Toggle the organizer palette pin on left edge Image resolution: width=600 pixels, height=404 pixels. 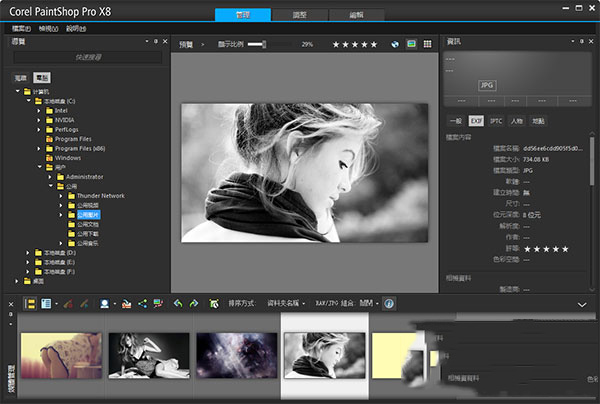(x=11, y=314)
